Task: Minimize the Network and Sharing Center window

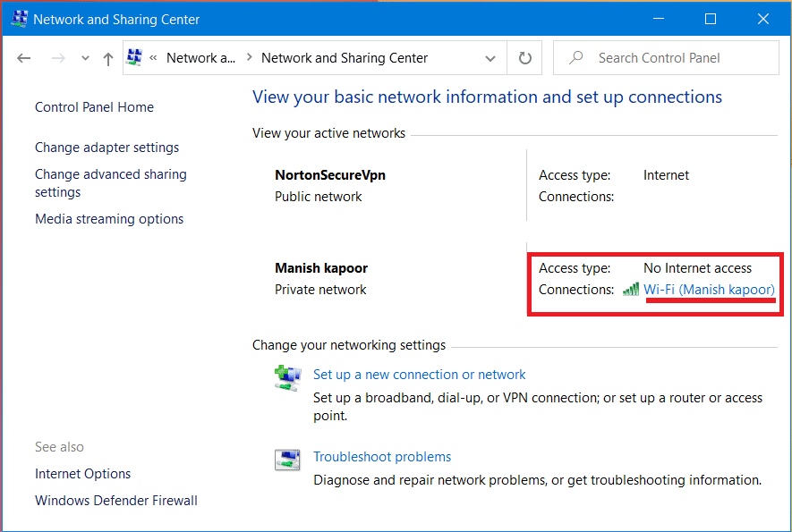Action: coord(659,19)
